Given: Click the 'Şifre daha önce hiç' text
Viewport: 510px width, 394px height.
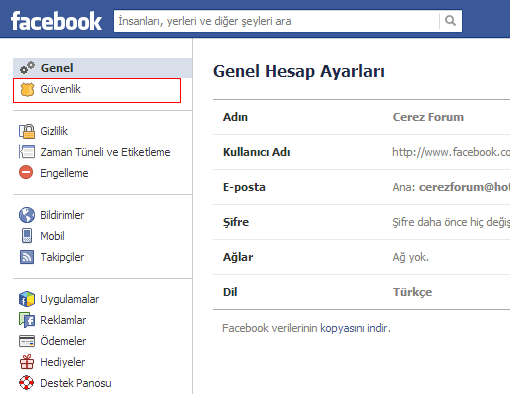Looking at the screenshot, I should (x=451, y=222).
